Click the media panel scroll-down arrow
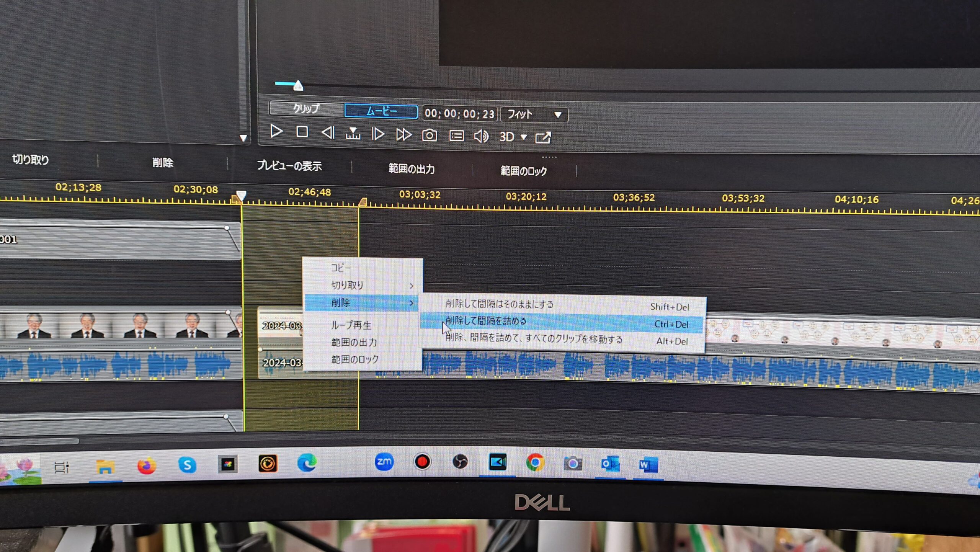 pyautogui.click(x=243, y=138)
